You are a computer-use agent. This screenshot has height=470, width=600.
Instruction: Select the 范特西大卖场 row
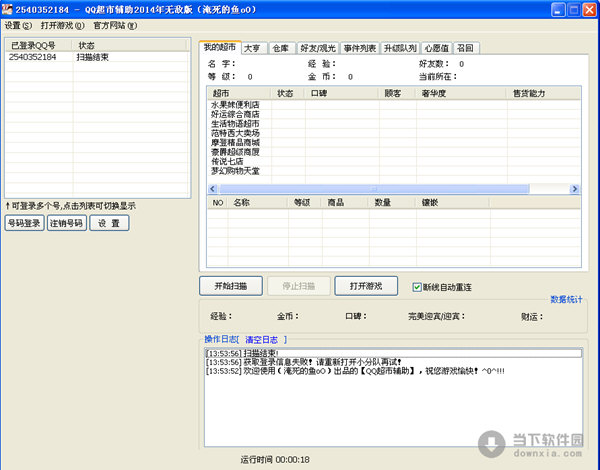(x=394, y=133)
